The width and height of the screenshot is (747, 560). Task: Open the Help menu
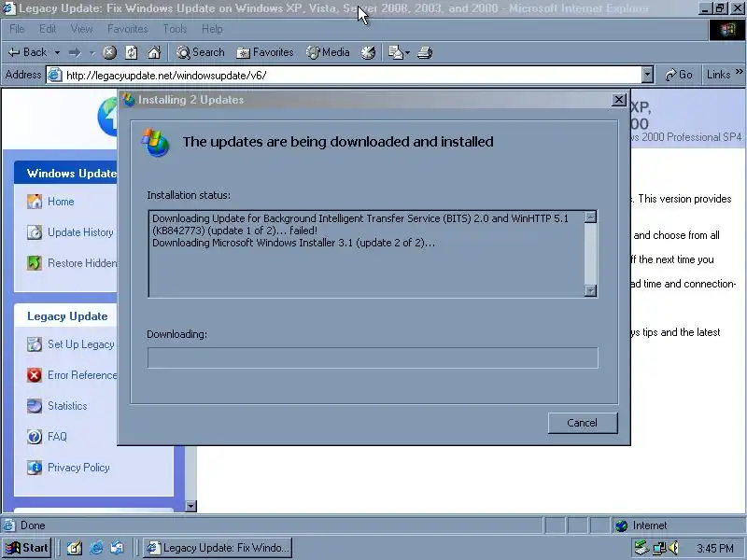pyautogui.click(x=212, y=29)
